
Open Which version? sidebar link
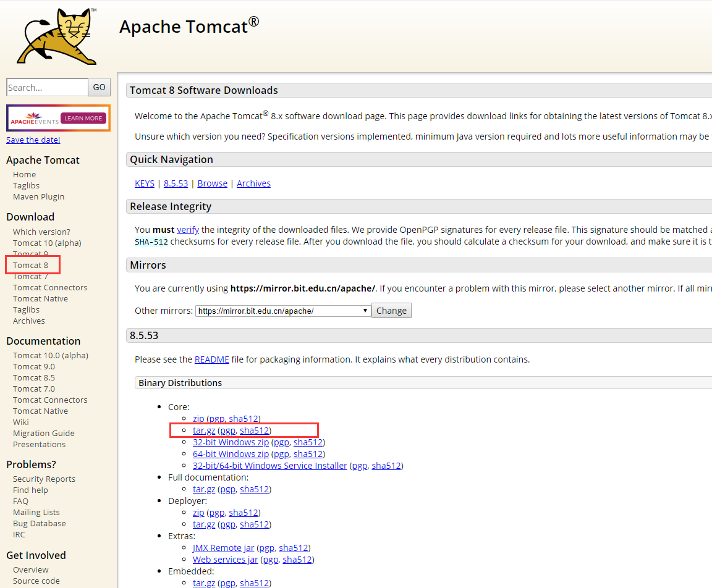pyautogui.click(x=41, y=232)
